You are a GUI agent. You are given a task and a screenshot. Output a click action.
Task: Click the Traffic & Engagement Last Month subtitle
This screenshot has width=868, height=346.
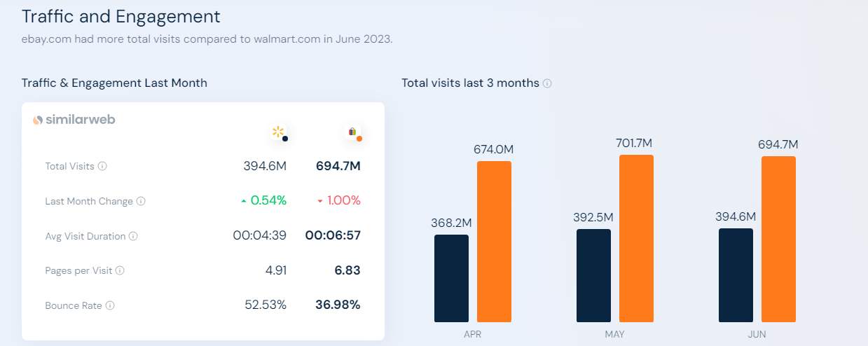114,83
